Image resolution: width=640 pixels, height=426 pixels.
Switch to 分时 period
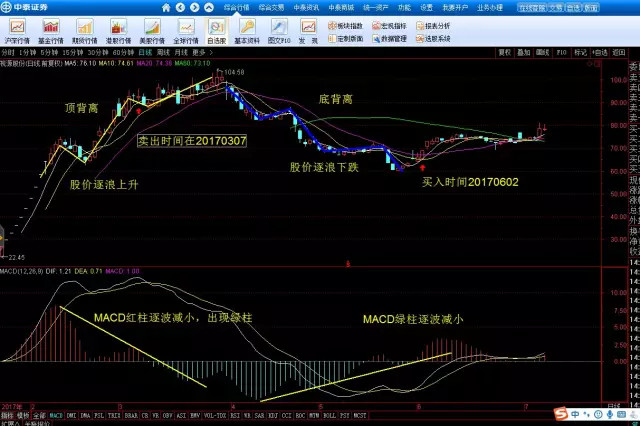pyautogui.click(x=7, y=52)
